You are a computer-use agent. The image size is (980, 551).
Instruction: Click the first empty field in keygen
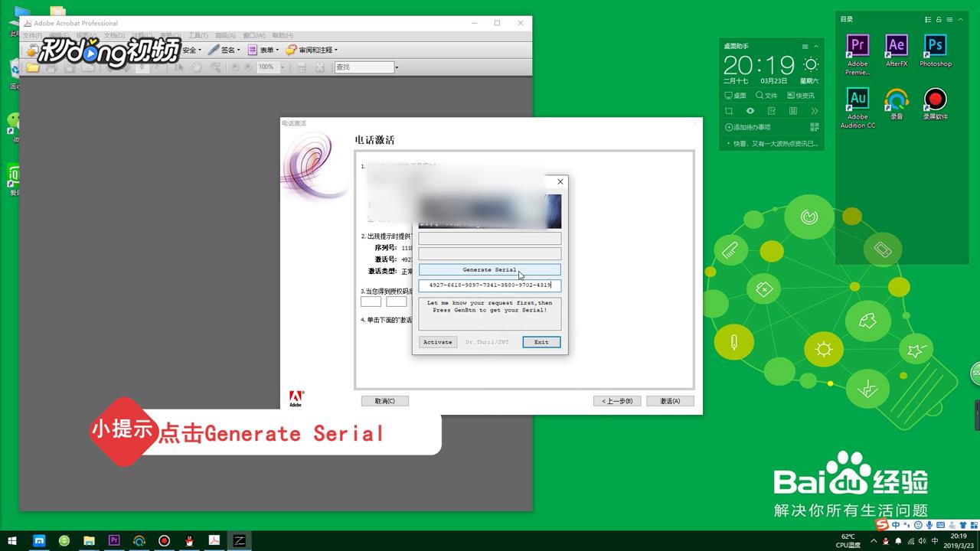tap(489, 238)
